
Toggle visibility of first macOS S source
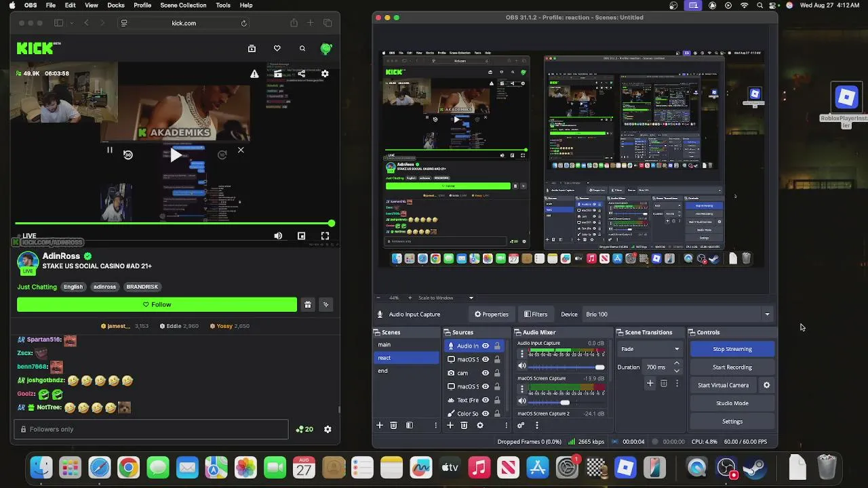(486, 359)
